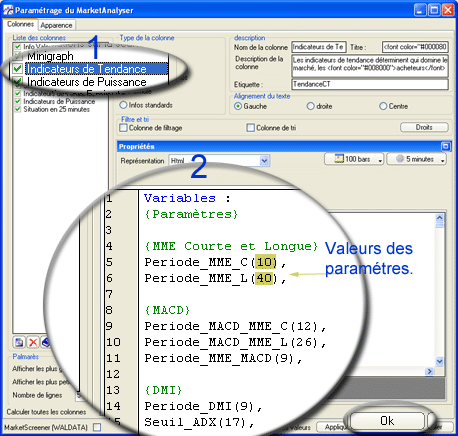Select the Situation en 25 minutes row
458x436 pixels.
[x=56, y=109]
